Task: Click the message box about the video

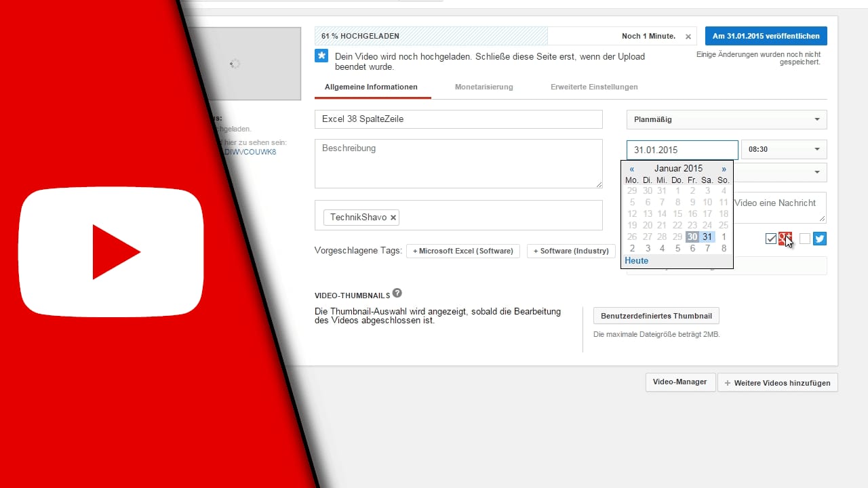Action: 780,207
